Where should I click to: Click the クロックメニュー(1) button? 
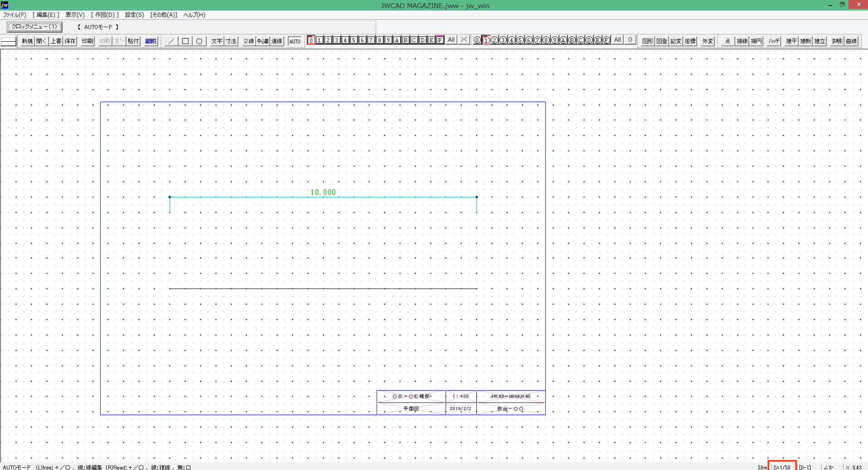pos(34,27)
